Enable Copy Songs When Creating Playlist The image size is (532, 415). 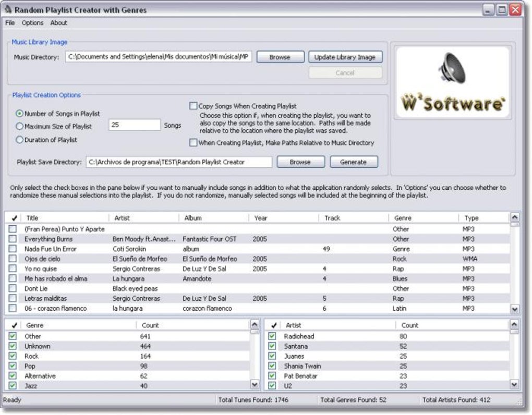194,106
